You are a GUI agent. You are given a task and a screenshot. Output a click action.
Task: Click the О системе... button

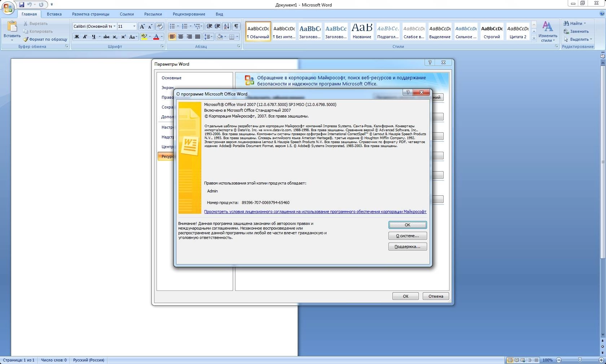(408, 236)
